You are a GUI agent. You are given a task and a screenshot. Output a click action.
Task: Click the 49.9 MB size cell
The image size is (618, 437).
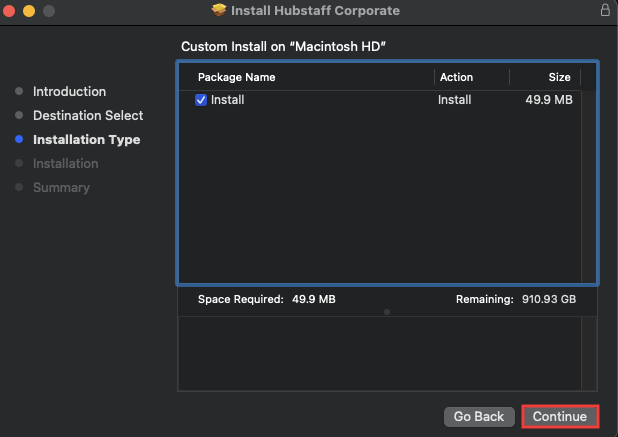pyautogui.click(x=549, y=100)
